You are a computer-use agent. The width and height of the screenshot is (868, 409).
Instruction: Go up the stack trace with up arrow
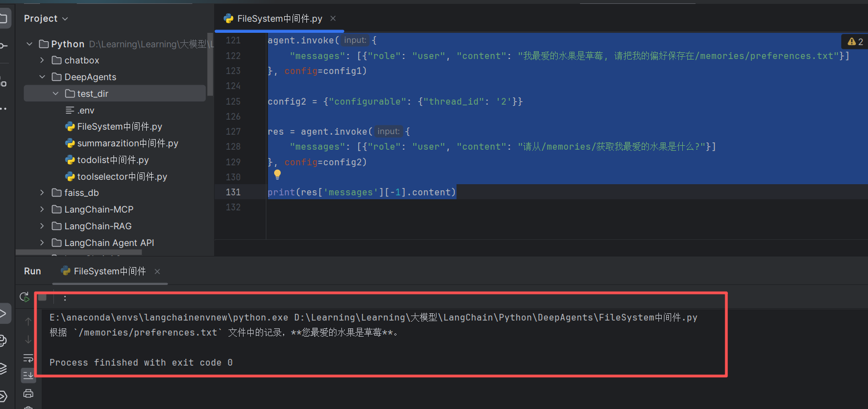(28, 321)
